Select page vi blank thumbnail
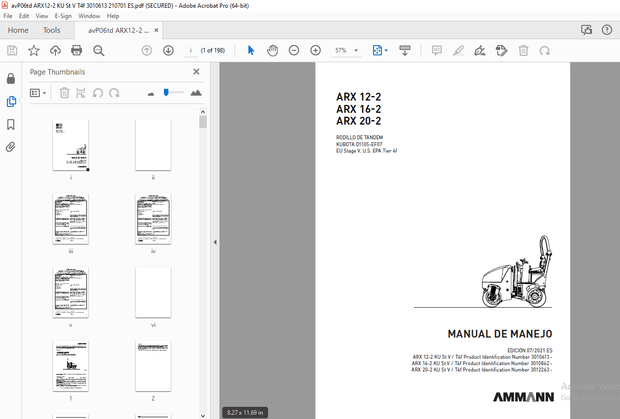Screen dimensions: 620x419 click(x=153, y=293)
